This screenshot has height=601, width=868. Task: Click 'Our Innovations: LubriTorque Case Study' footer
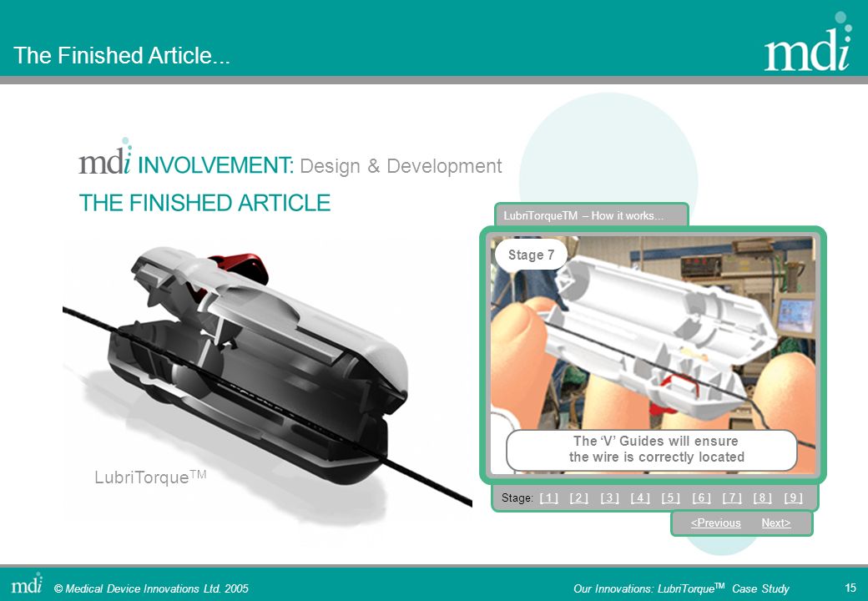point(681,588)
